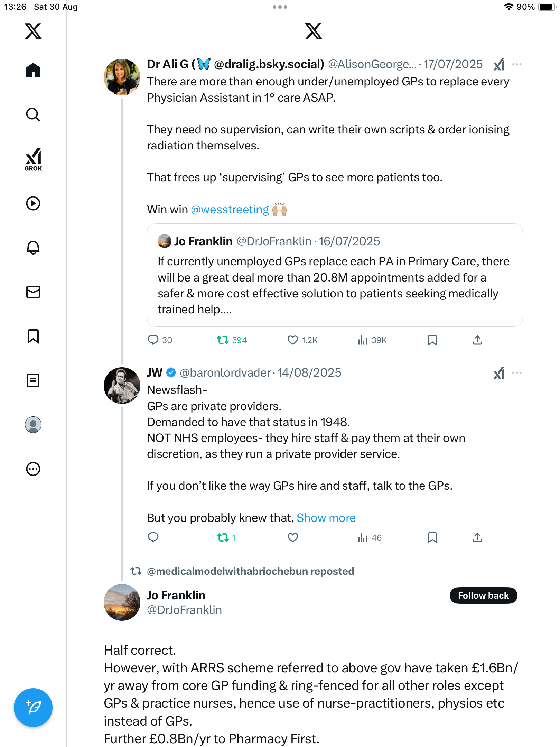Open the video play tab
This screenshot has height=747, width=560.
(33, 203)
